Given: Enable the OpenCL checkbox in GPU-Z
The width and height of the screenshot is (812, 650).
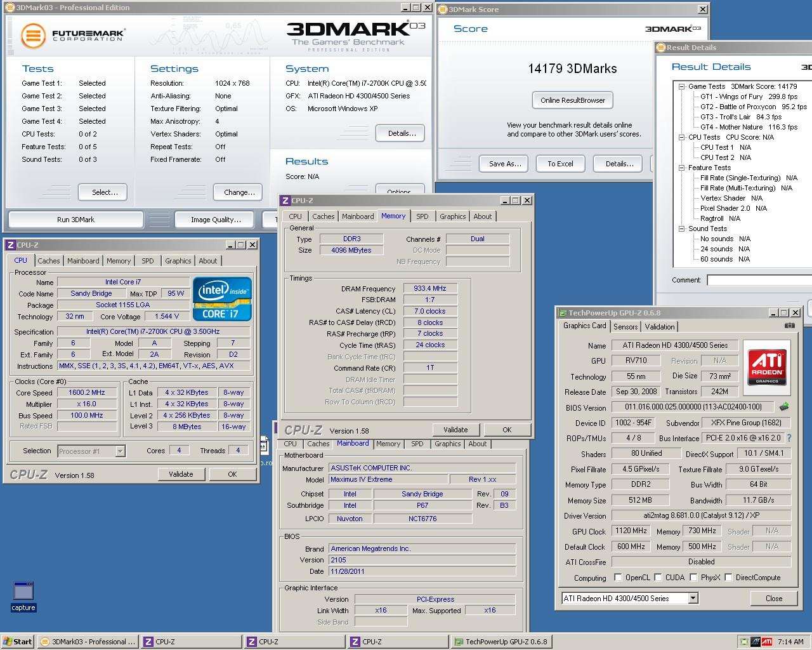Looking at the screenshot, I should click(619, 578).
